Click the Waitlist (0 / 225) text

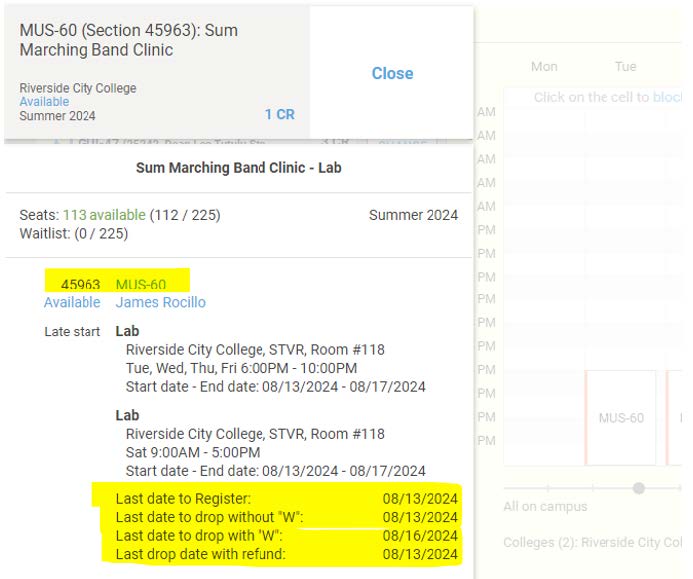(x=74, y=233)
